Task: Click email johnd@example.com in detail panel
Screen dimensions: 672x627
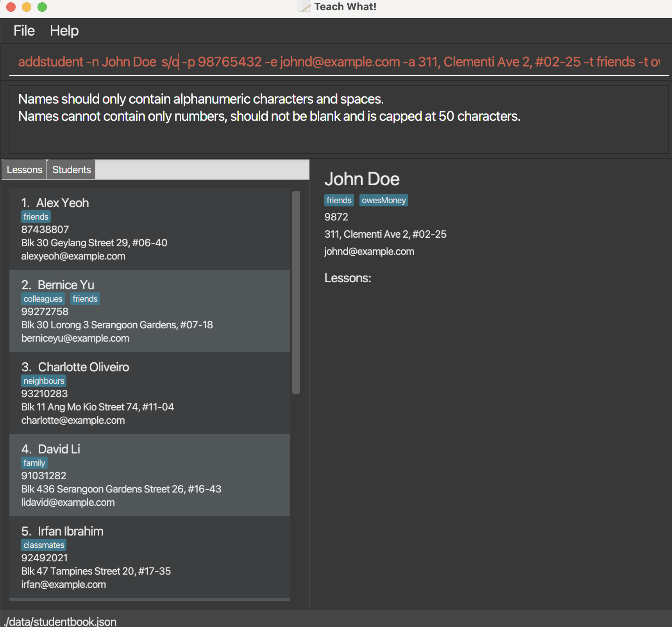Action: click(x=369, y=251)
